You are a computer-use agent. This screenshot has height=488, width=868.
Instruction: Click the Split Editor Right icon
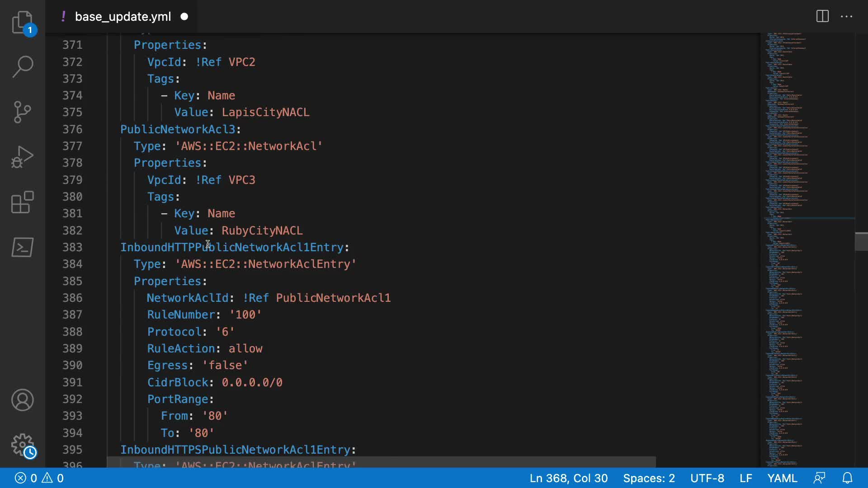tap(822, 17)
